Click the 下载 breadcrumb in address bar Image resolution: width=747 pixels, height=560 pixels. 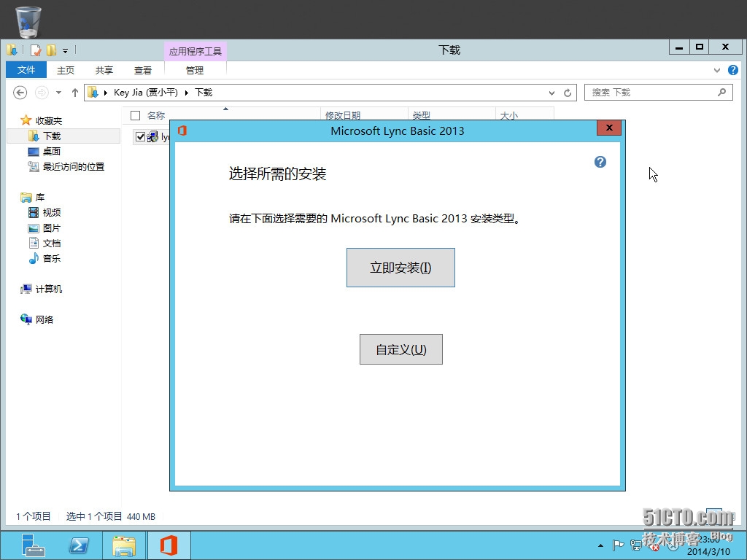coord(204,93)
